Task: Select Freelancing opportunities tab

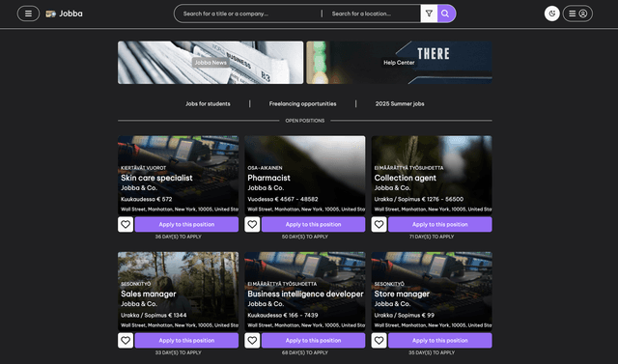Action: tap(302, 104)
